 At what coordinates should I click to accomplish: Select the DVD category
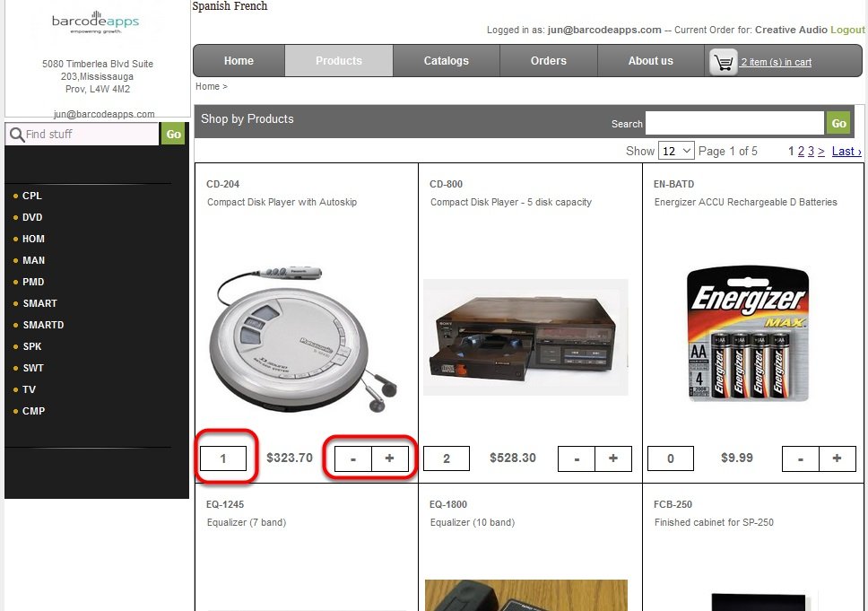32,217
